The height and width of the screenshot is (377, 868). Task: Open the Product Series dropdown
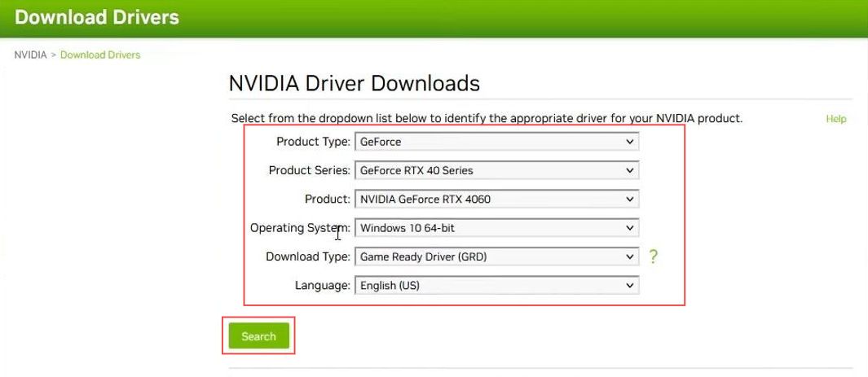[496, 170]
